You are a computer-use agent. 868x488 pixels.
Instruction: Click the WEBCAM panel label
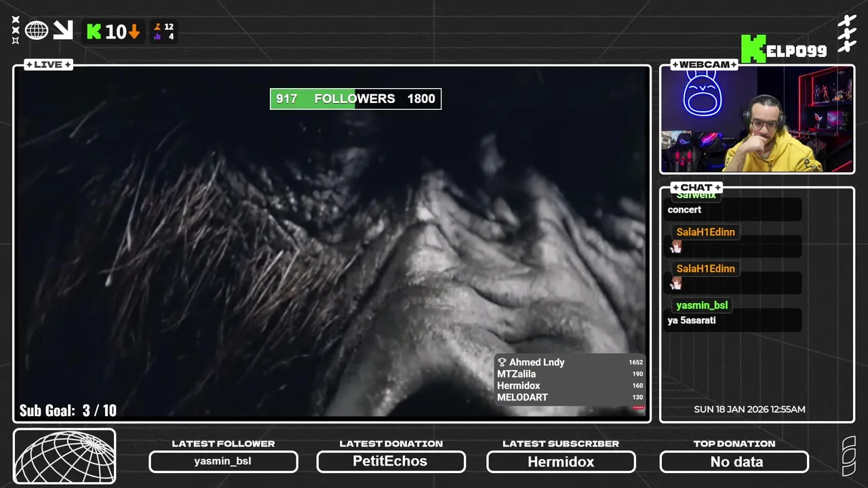pos(704,64)
